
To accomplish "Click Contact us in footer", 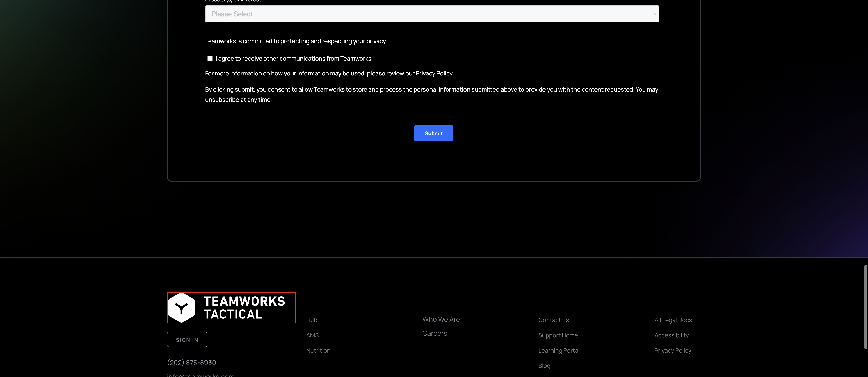I will pyautogui.click(x=553, y=320).
